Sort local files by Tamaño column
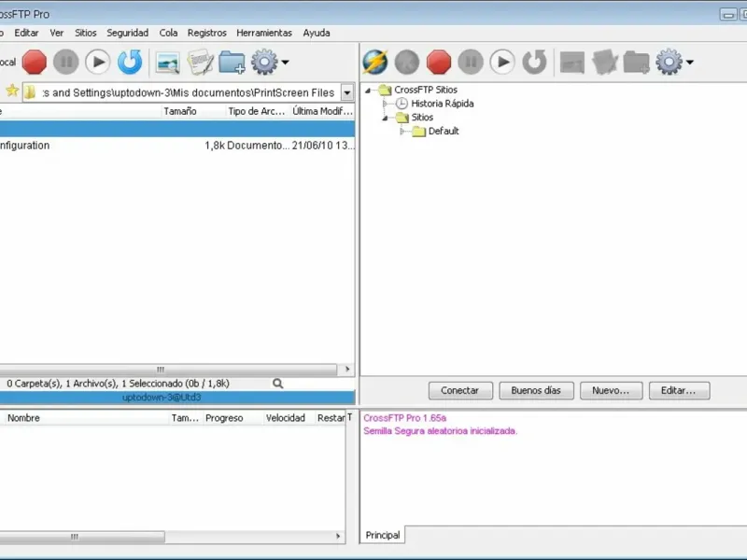 [192, 111]
